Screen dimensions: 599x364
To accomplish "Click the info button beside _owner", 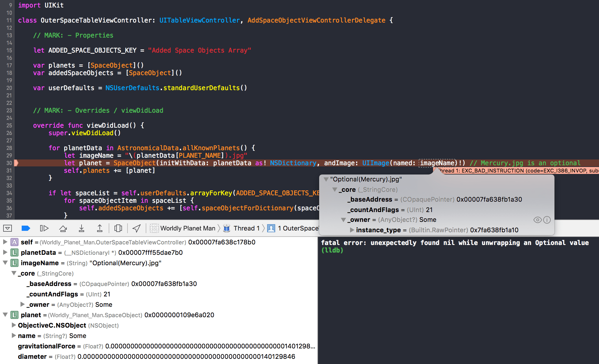I will [x=547, y=220].
